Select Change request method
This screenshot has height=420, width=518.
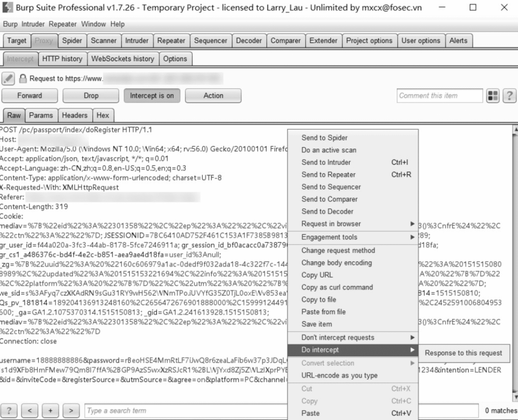(353, 250)
